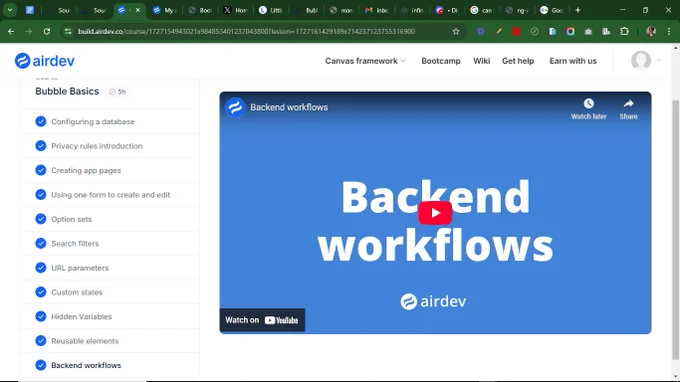Click the page vertical scrollbar
This screenshot has height=382, width=680.
pos(675,230)
